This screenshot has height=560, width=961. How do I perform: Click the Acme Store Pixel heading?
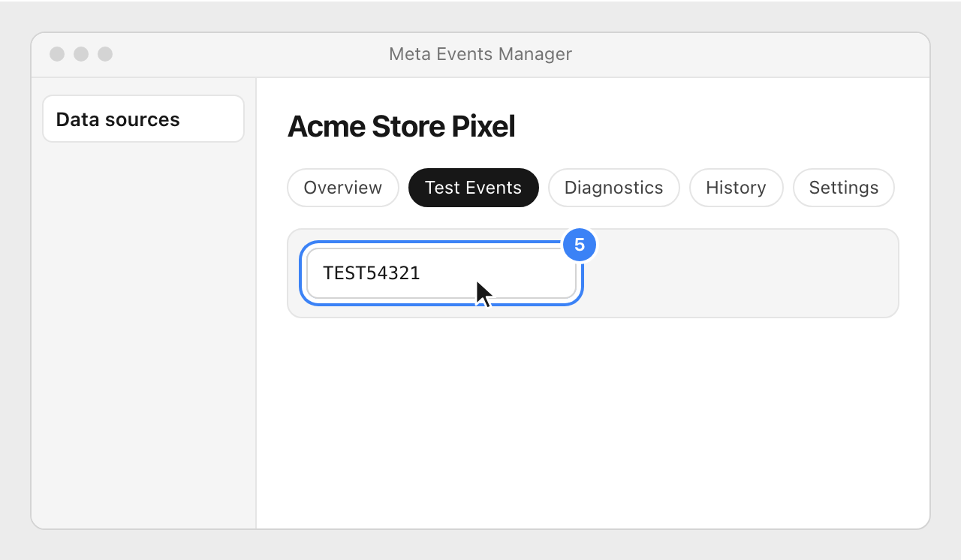coord(402,127)
